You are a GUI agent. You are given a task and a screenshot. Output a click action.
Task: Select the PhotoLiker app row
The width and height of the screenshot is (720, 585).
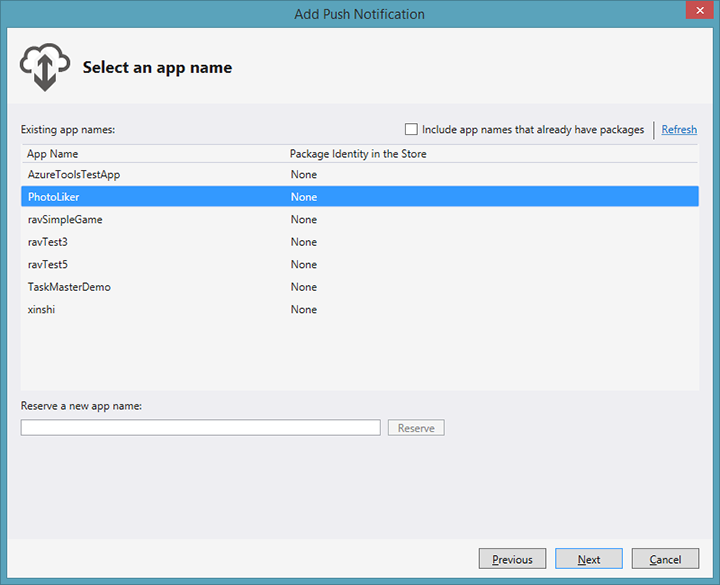tap(54, 197)
